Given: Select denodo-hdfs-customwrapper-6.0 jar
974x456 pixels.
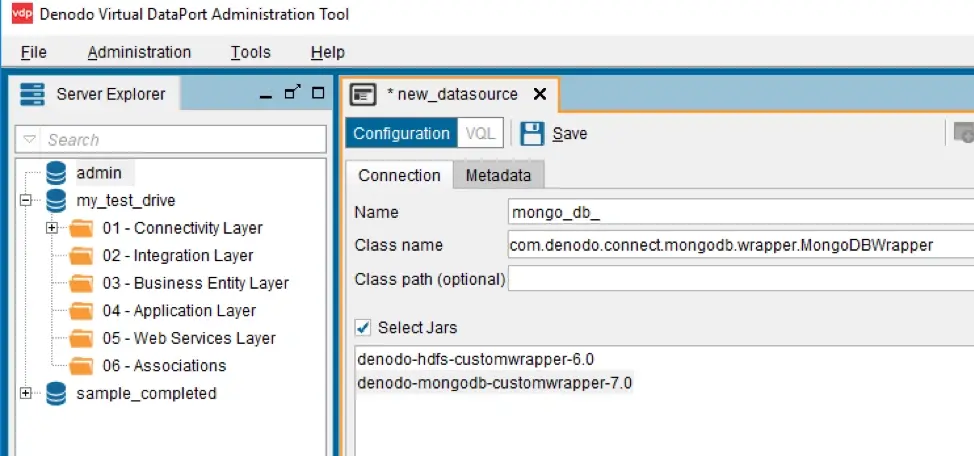Looking at the screenshot, I should tap(476, 359).
